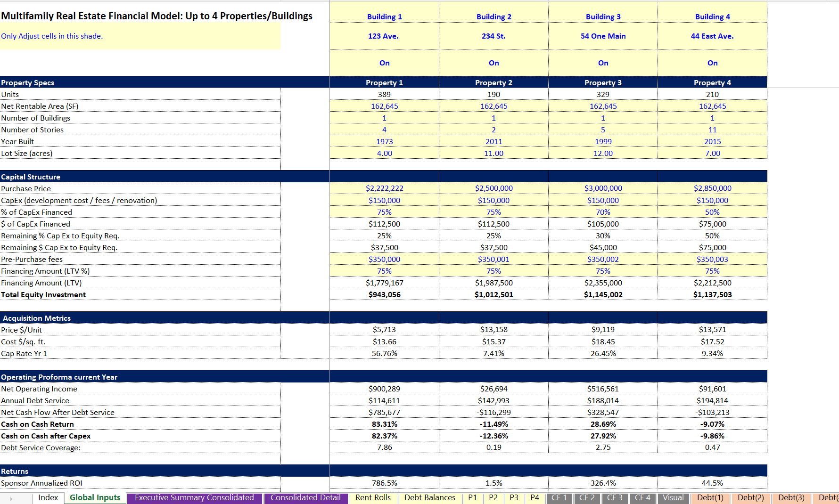Click Units value 329
This screenshot has height=504, width=839.
(603, 94)
